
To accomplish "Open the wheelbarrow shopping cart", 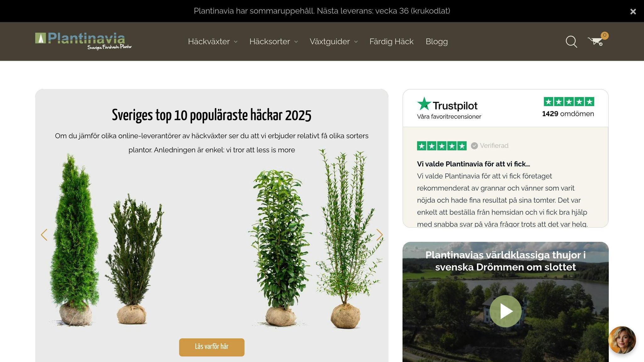I will point(595,41).
